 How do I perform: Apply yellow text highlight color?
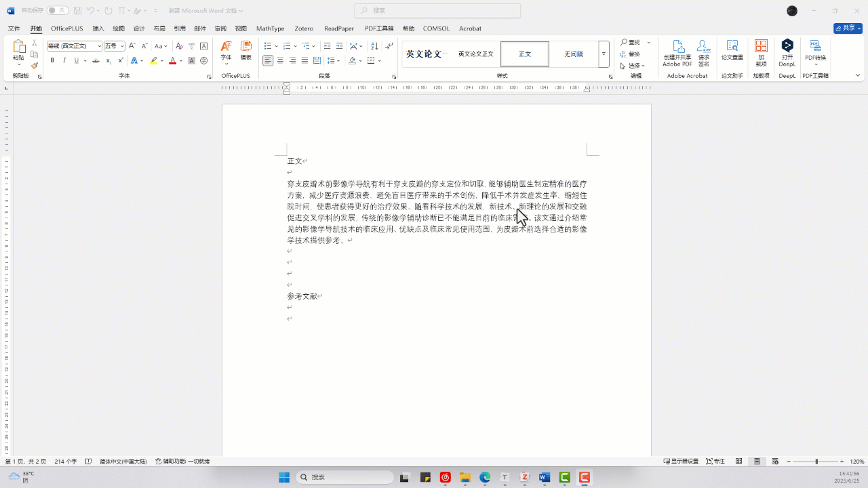(154, 60)
